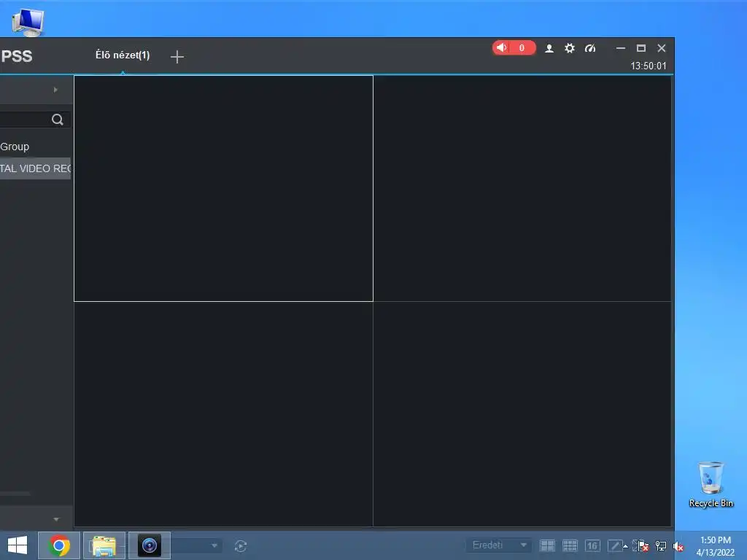Click the muted volume tray icon
Viewport: 747px width, 560px height.
coord(678,547)
